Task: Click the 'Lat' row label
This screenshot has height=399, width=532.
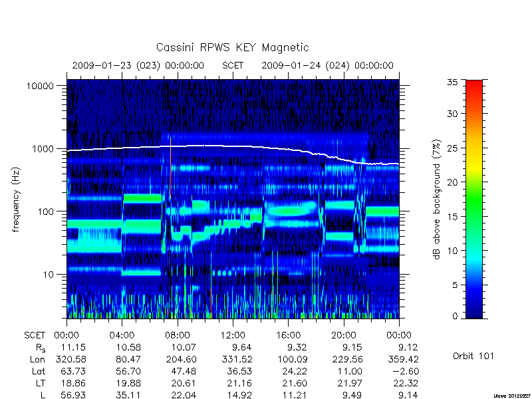Action: (39, 372)
